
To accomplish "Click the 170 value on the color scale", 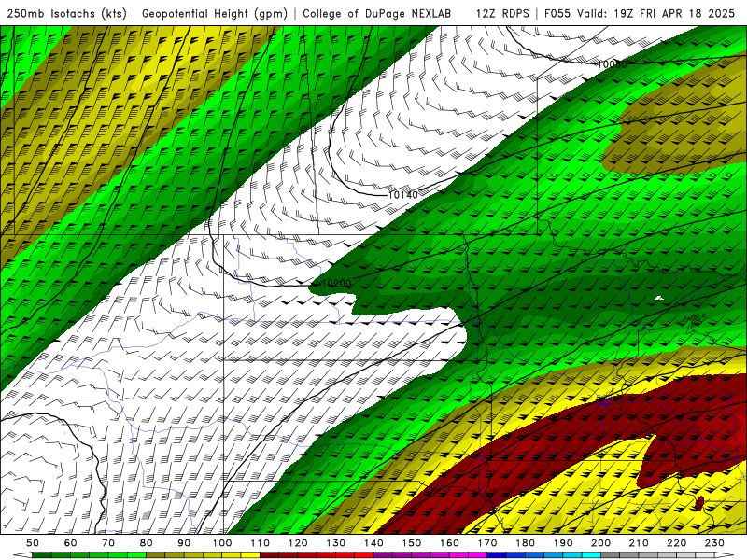I will point(487,543).
